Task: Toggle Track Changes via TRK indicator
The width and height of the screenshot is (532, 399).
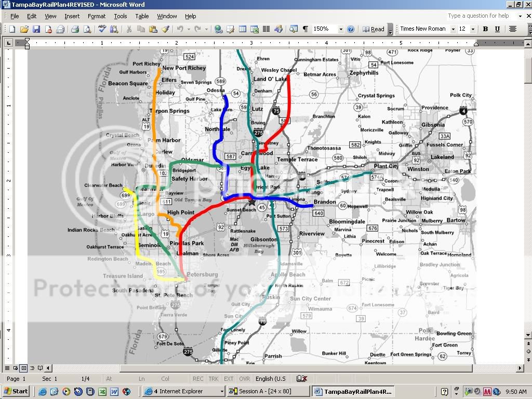Action: tap(214, 379)
